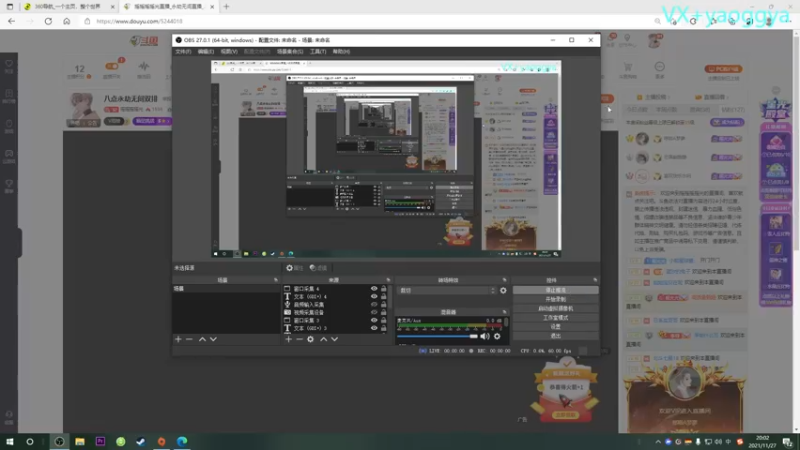Pop out the Scenes dock panel icon

click(276, 280)
